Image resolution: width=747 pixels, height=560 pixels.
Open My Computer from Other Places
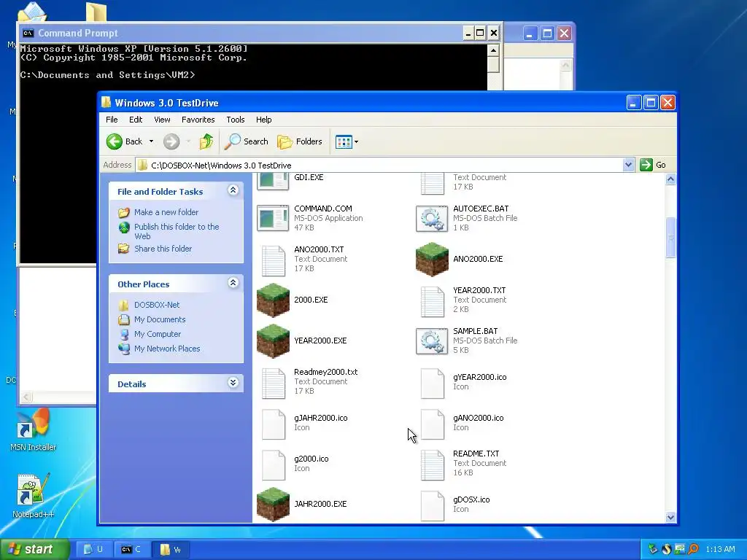pyautogui.click(x=158, y=334)
